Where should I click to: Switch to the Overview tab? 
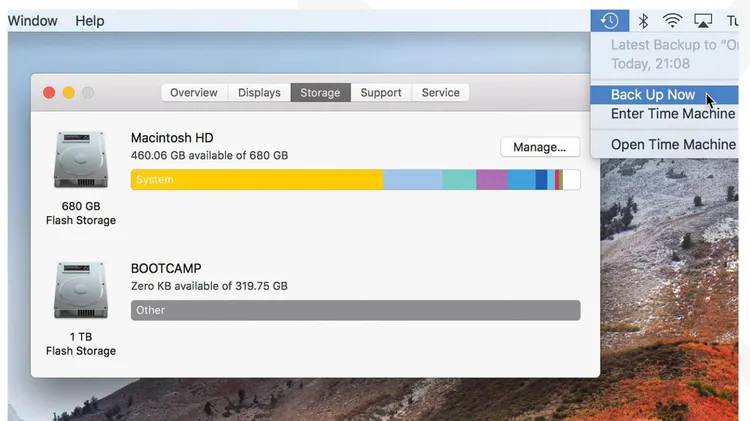point(194,93)
